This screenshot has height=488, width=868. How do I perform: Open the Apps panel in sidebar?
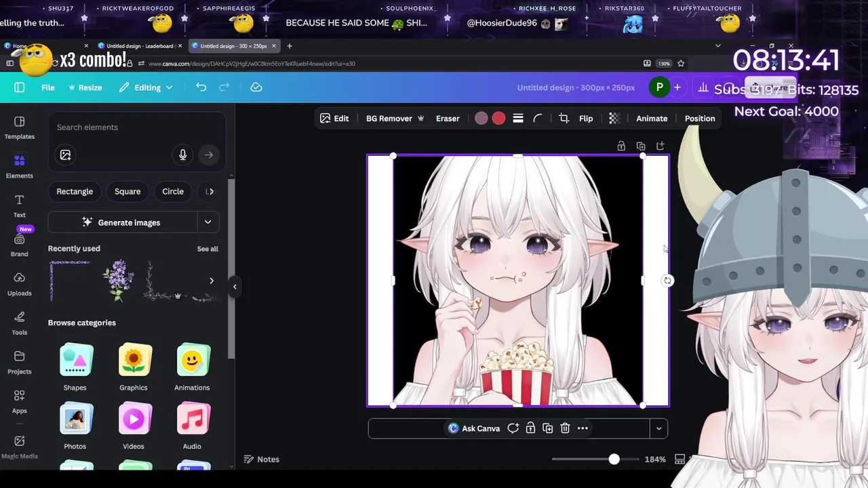(x=19, y=401)
